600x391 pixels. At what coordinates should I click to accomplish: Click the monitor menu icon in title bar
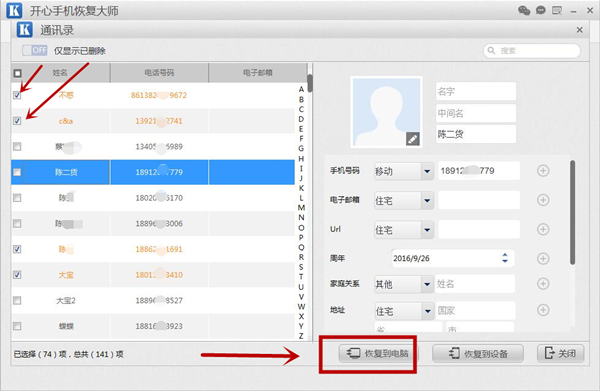(x=557, y=10)
